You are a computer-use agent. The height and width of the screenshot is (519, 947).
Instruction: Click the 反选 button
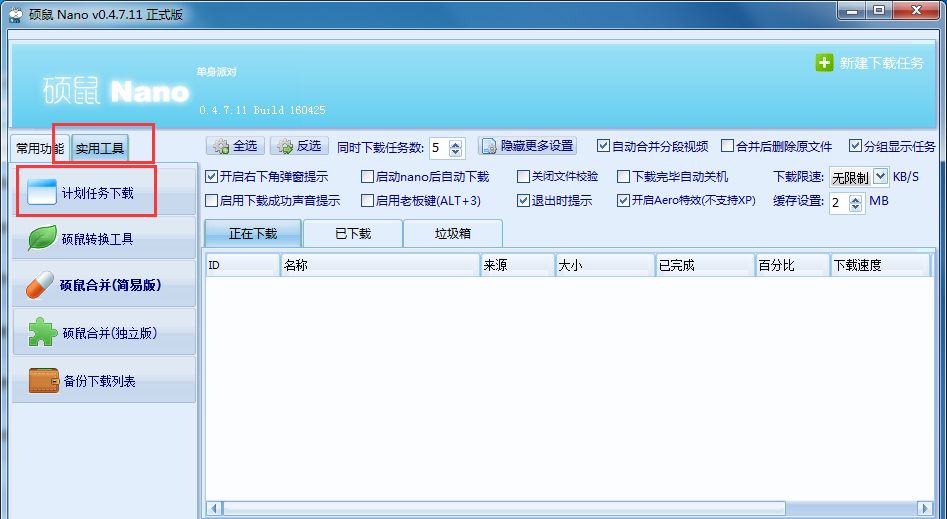coord(300,146)
